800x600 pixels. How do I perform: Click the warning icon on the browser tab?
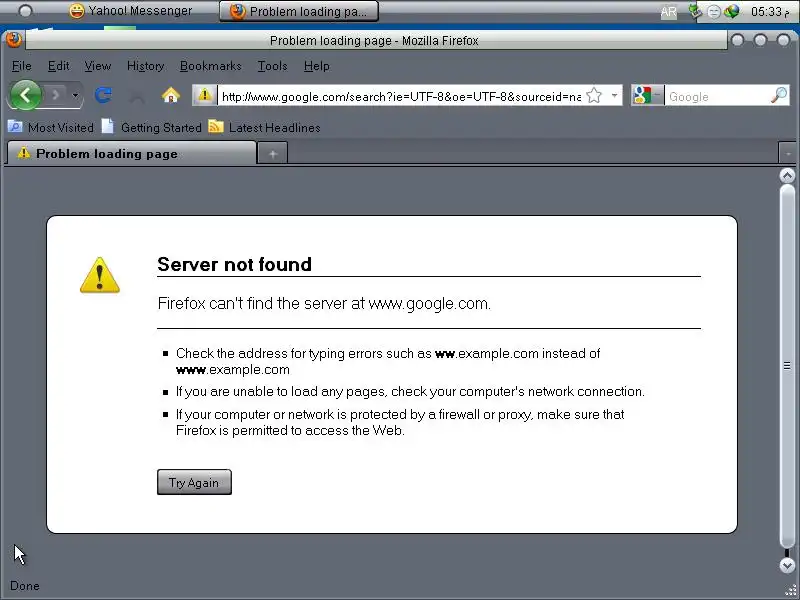click(23, 152)
